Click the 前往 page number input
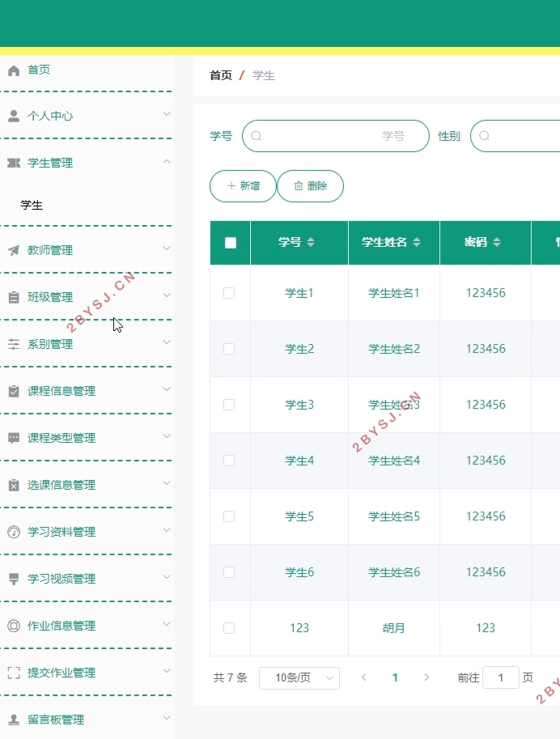560x739 pixels. click(x=501, y=677)
